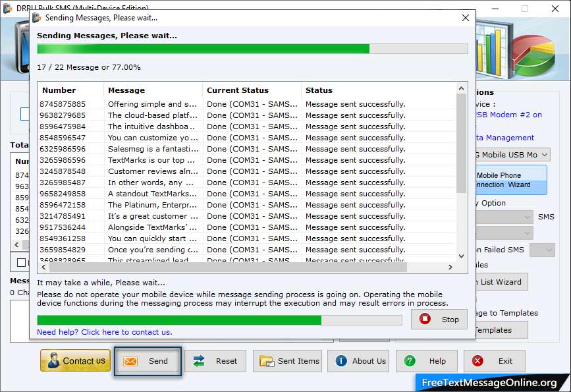Image resolution: width=571 pixels, height=392 pixels.
Task: Click the Contact us button
Action: pos(75,360)
